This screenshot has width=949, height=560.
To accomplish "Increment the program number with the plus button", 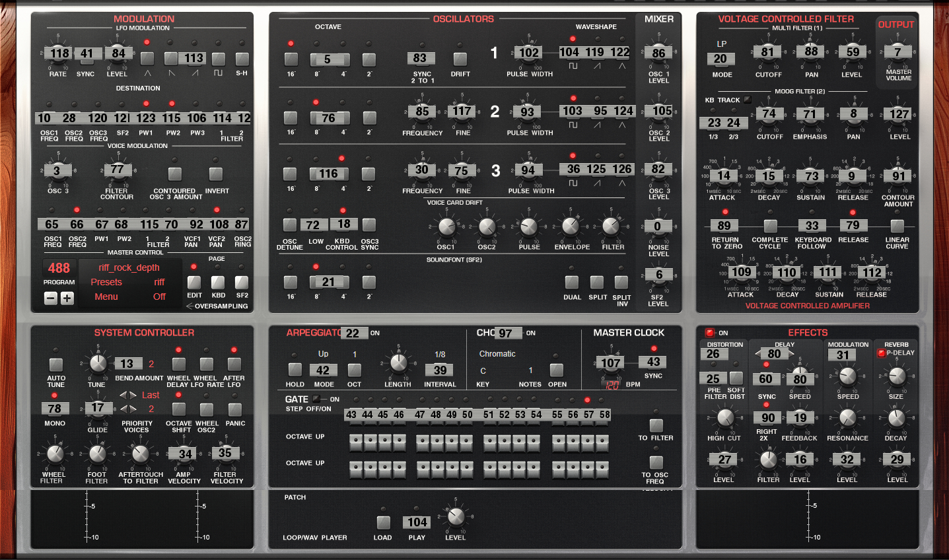I will (x=67, y=298).
